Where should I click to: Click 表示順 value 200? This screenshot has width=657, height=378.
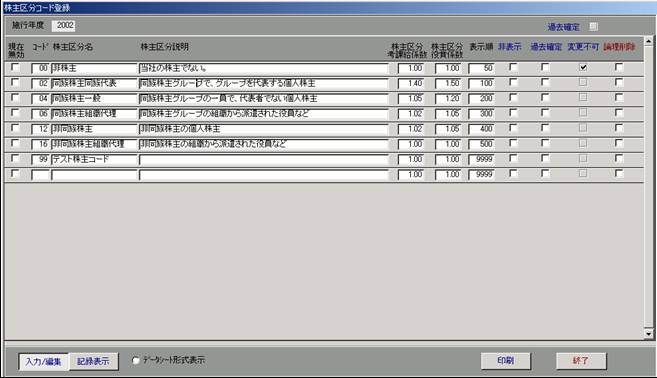click(x=481, y=98)
